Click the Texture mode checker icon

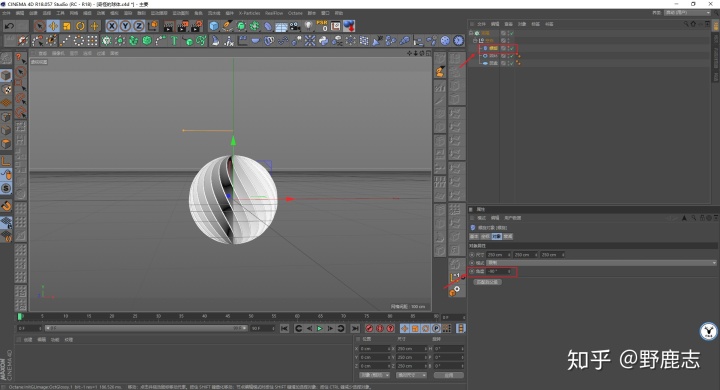pos(6,90)
